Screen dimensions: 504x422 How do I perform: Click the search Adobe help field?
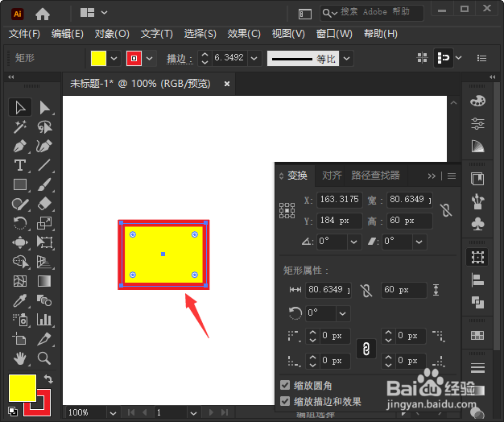pyautogui.click(x=372, y=13)
